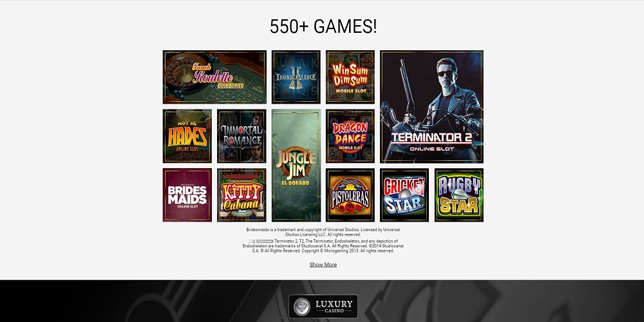Click the Terminator 2 copyright notice text

pyautogui.click(x=323, y=246)
